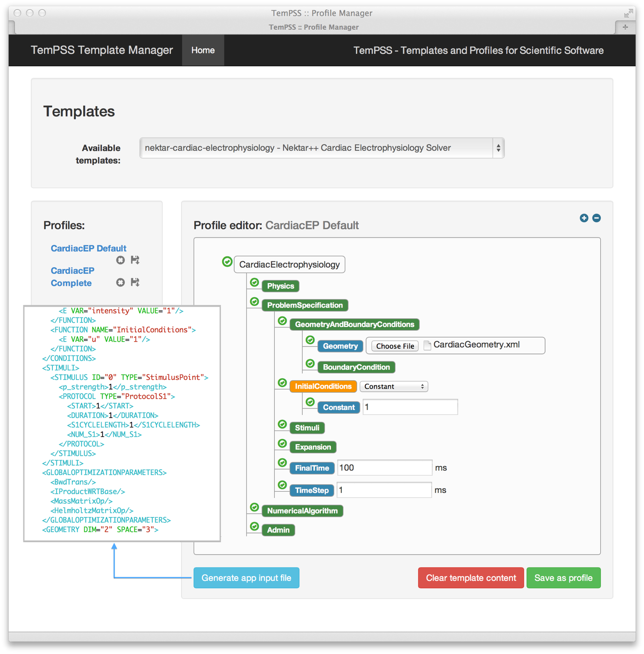
Task: Click the green check beside Expansion
Action: [x=282, y=443]
